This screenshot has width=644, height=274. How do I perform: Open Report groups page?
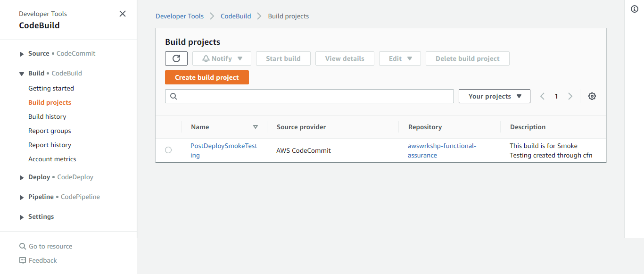click(x=50, y=131)
